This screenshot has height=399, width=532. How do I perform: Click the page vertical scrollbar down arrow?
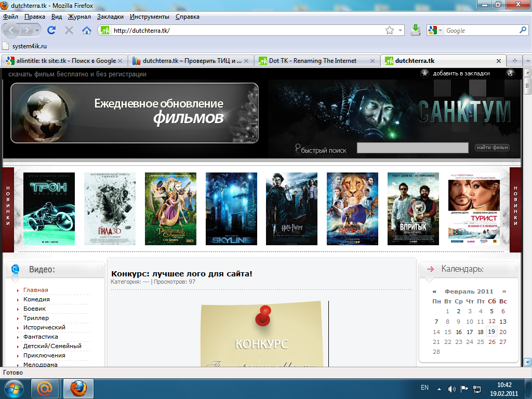[527, 362]
